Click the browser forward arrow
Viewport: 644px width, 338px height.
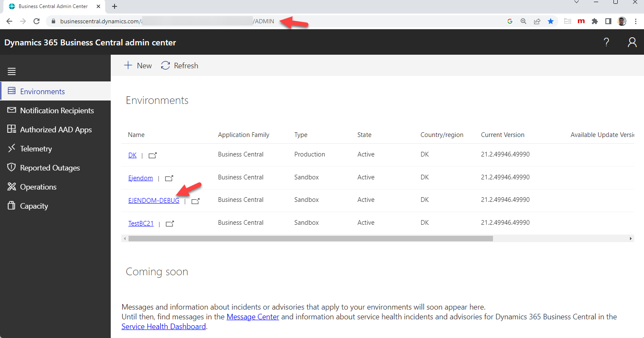tap(23, 21)
